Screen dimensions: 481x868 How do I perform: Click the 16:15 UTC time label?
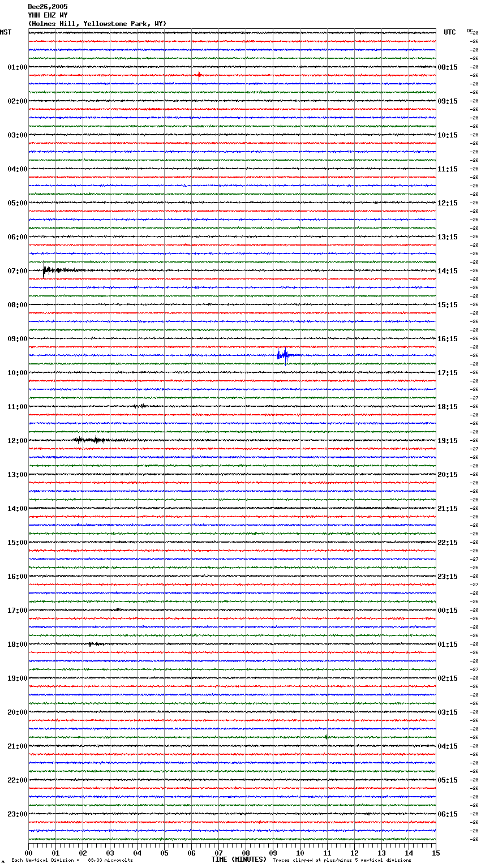point(448,339)
